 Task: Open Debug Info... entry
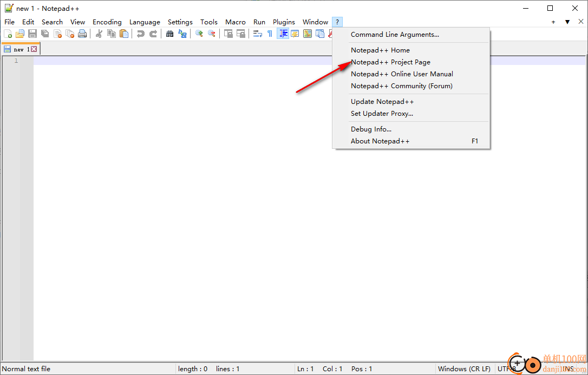coord(411,129)
